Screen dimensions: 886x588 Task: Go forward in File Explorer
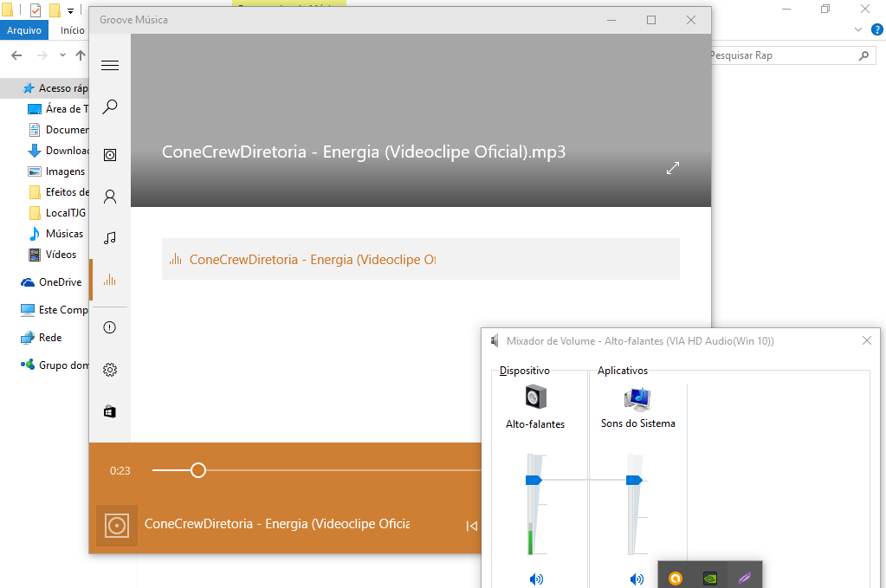point(42,55)
